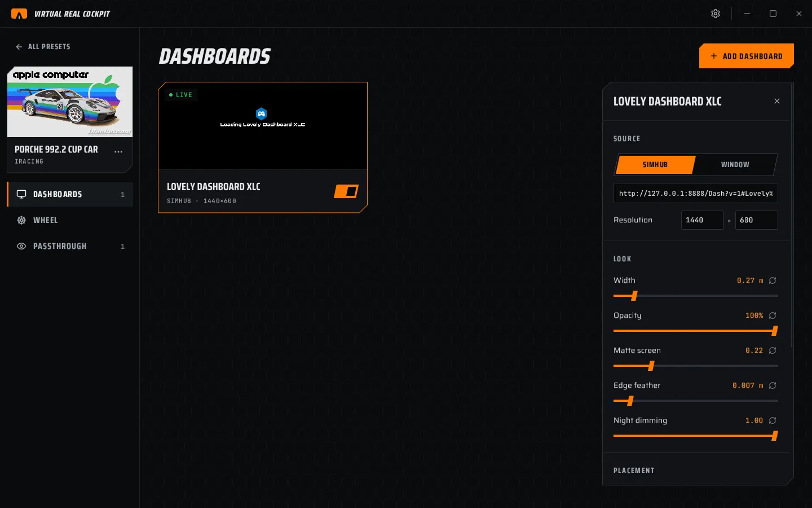Open the Passthrough section

click(70, 246)
